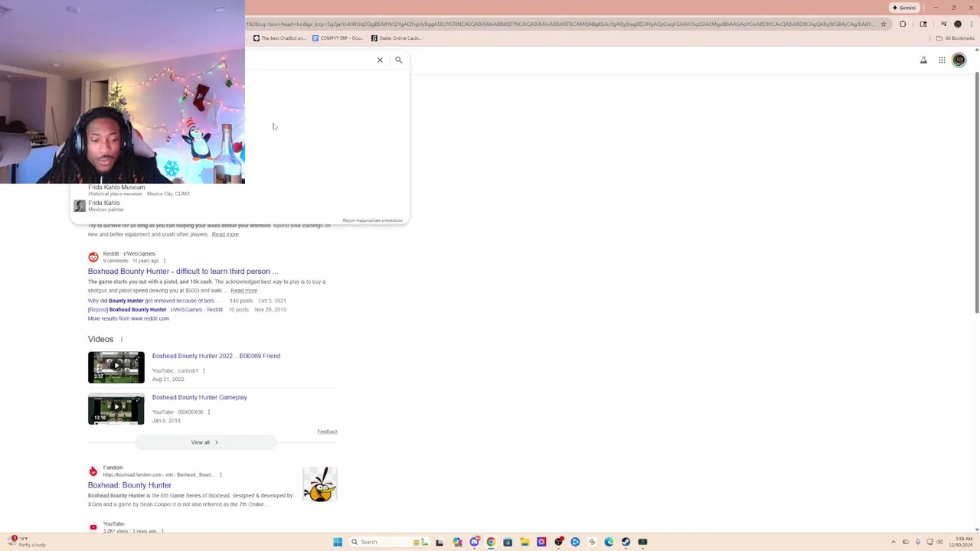Open the Chrome extensions puzzle icon
This screenshot has width=980, height=551.
[903, 24]
